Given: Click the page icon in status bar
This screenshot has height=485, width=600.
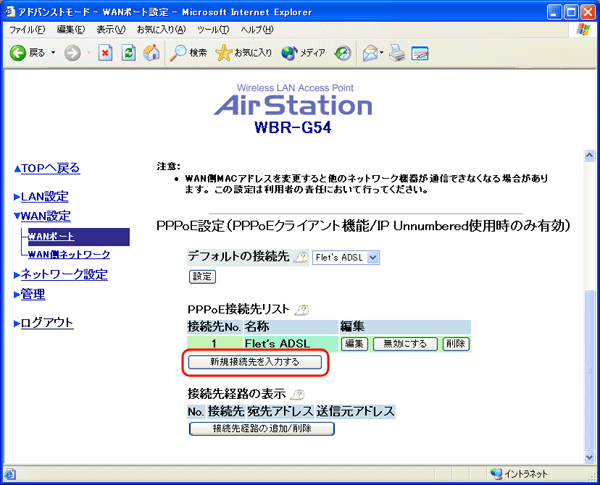Looking at the screenshot, I should (x=10, y=474).
